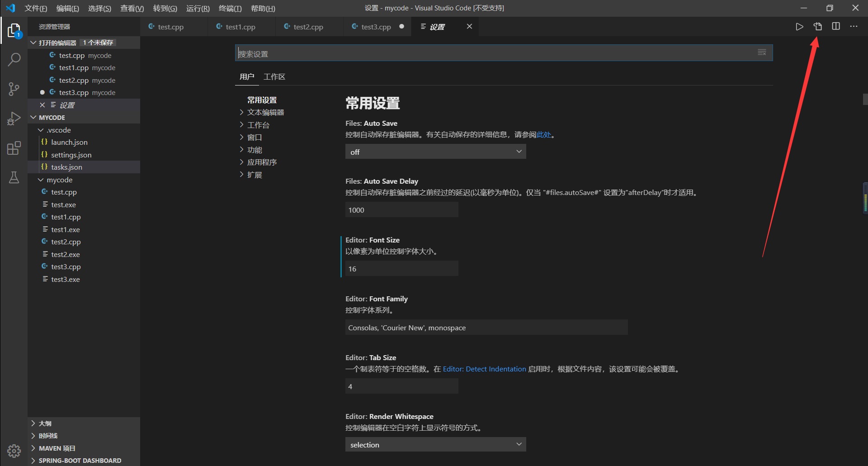This screenshot has height=466, width=868.
Task: Open the More Actions ellipsis menu
Action: click(854, 27)
